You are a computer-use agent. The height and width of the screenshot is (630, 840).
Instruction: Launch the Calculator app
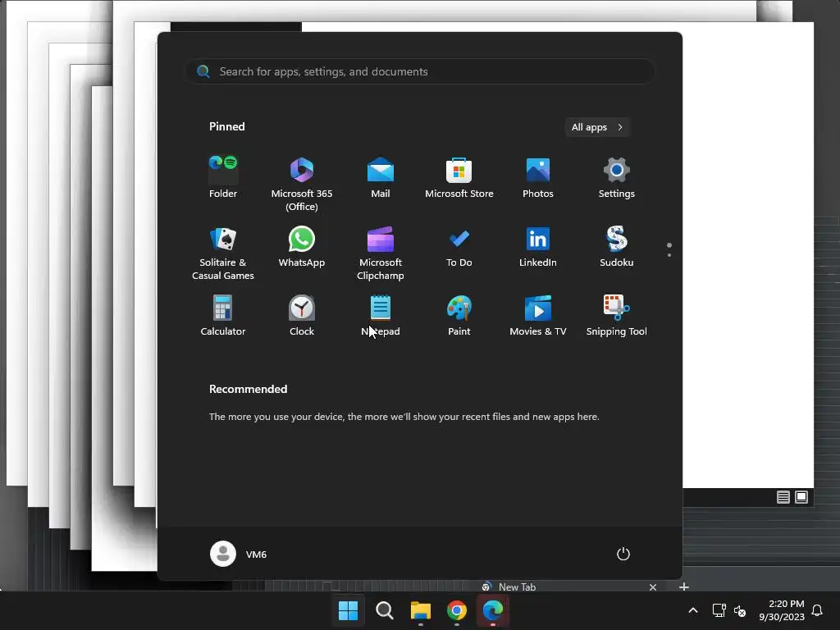click(223, 315)
